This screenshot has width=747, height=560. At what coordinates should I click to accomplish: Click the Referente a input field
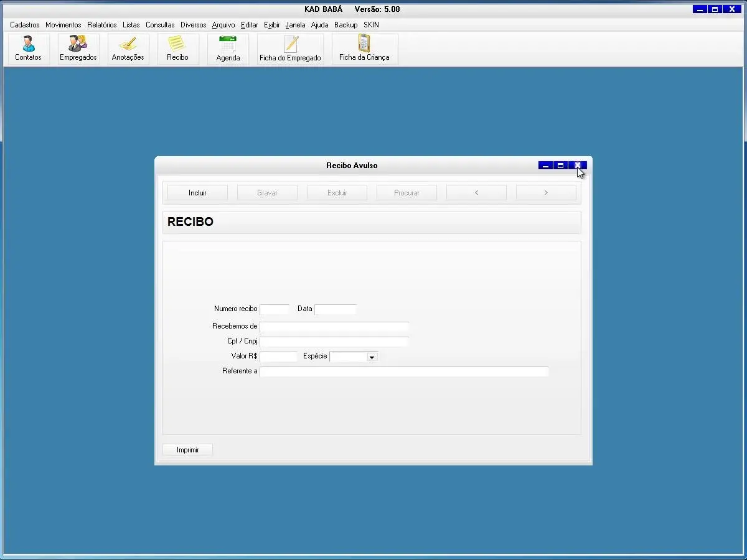[404, 371]
